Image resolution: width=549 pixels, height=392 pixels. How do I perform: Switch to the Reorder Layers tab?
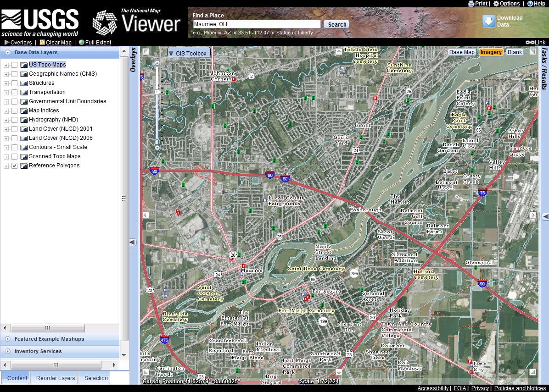click(x=56, y=378)
